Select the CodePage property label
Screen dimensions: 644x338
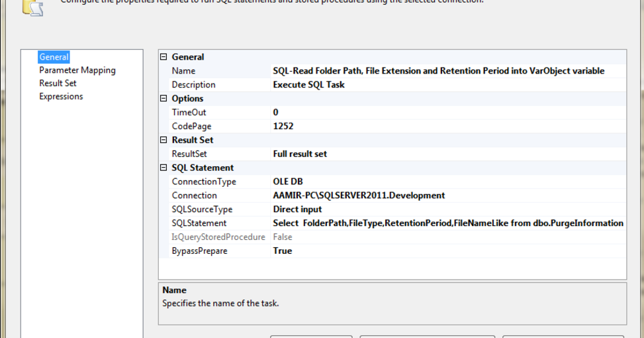tap(191, 126)
